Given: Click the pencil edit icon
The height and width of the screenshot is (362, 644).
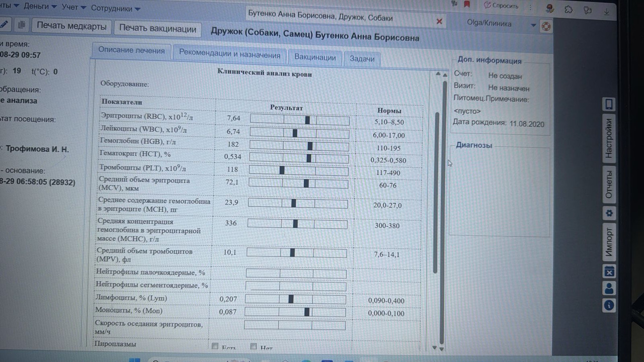Looking at the screenshot, I should [4, 25].
